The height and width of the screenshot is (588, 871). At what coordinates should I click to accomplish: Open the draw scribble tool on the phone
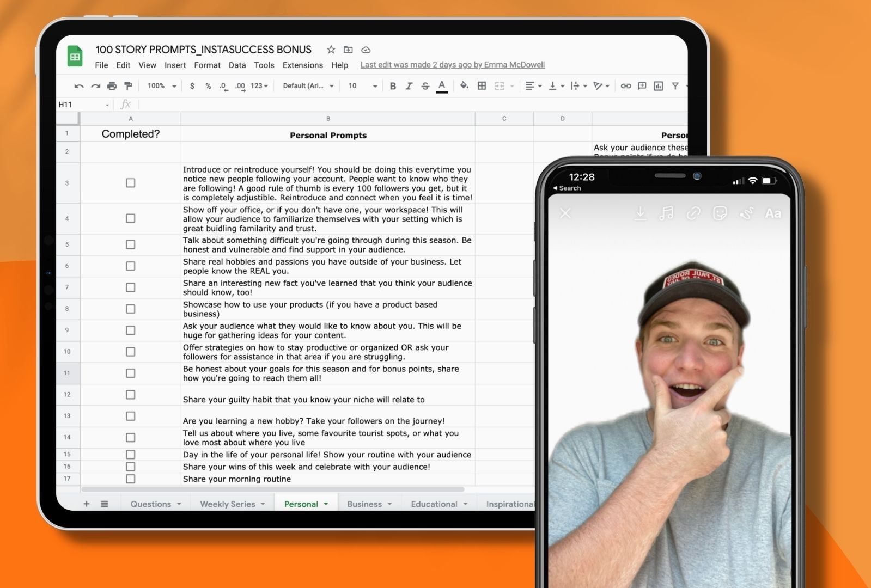[746, 213]
